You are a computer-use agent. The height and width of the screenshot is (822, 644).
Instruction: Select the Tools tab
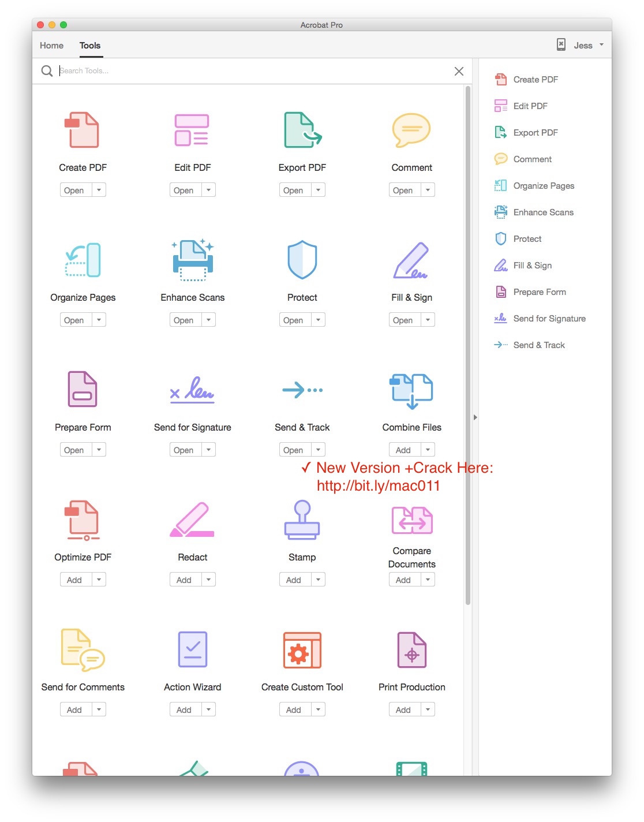(x=90, y=46)
